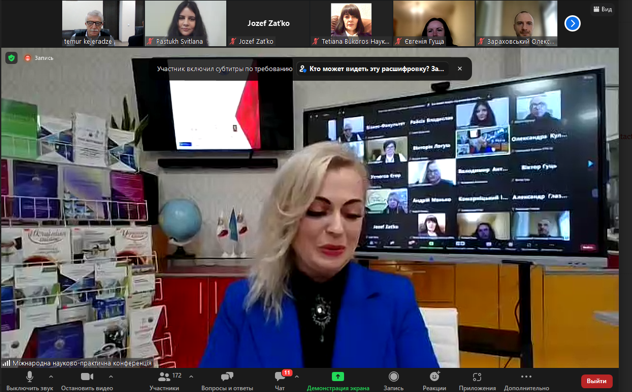Open Дополнительно three-dots menu
Image resolution: width=632 pixels, height=392 pixels.
point(526,377)
